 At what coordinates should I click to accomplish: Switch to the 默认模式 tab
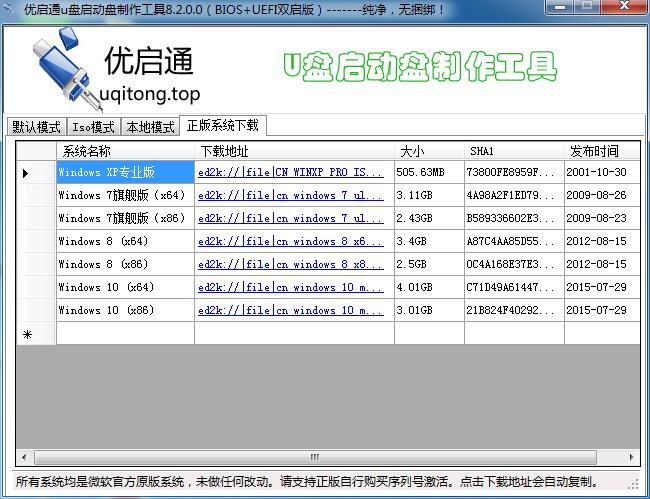point(35,127)
